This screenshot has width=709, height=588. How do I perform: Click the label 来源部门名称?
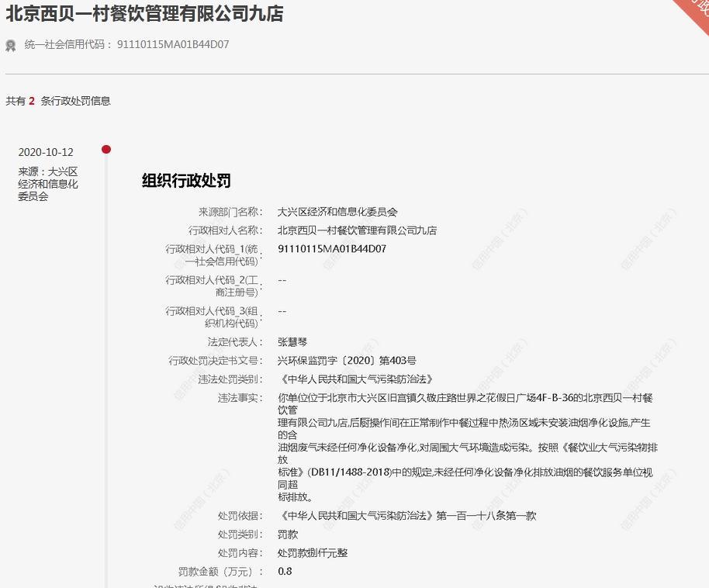click(230, 212)
